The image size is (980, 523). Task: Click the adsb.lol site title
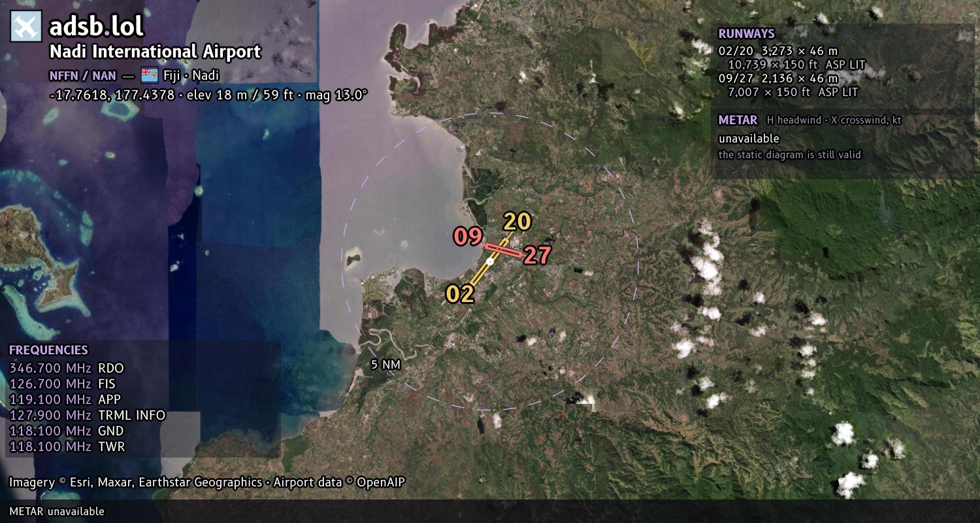pyautogui.click(x=96, y=26)
